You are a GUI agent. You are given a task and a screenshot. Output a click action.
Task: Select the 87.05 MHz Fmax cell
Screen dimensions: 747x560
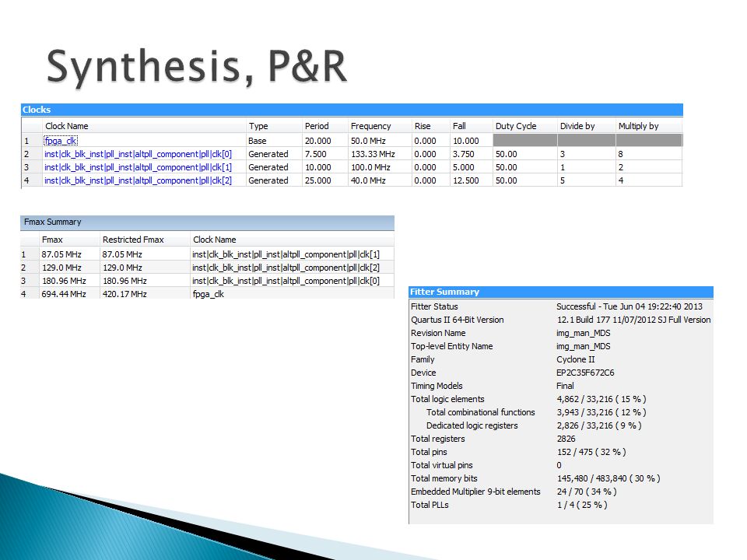61,255
